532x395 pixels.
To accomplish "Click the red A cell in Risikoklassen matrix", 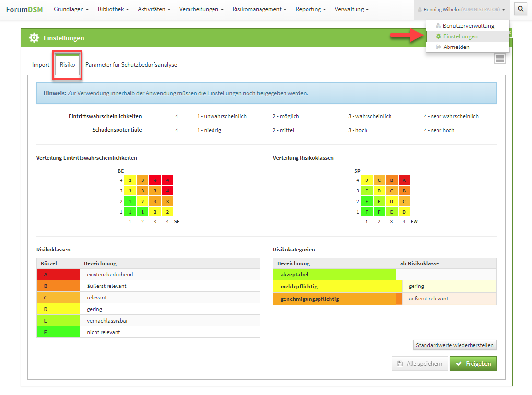I will pos(404,180).
